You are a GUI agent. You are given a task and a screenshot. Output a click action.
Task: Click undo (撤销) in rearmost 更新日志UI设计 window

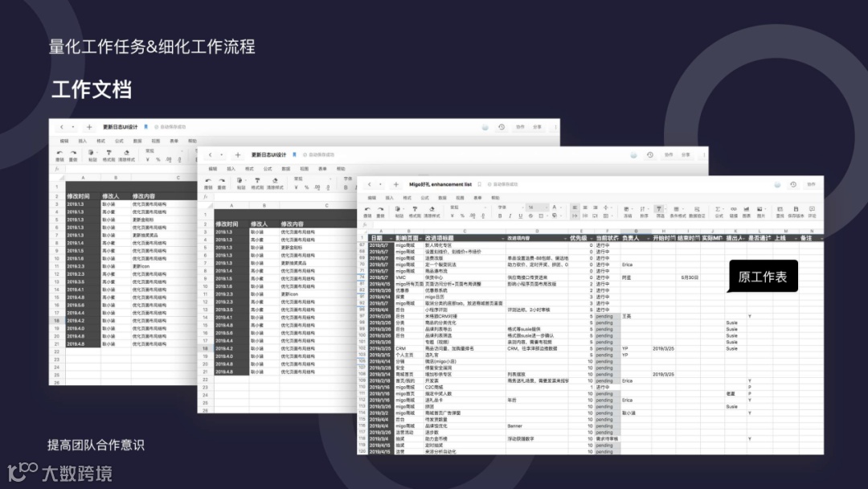tap(59, 155)
